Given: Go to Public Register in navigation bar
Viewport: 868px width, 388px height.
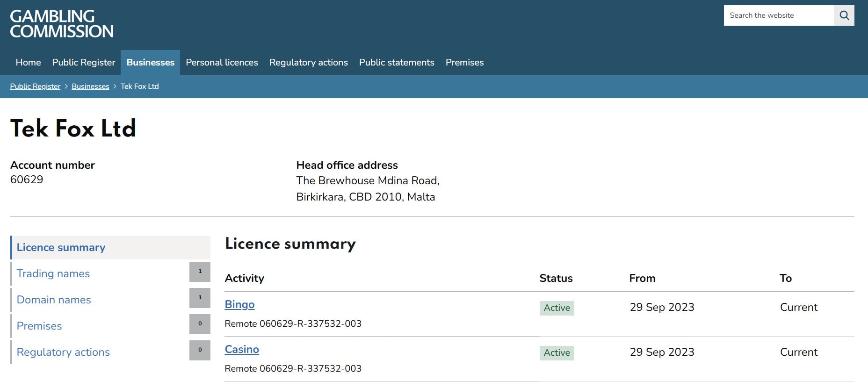Looking at the screenshot, I should click(84, 63).
